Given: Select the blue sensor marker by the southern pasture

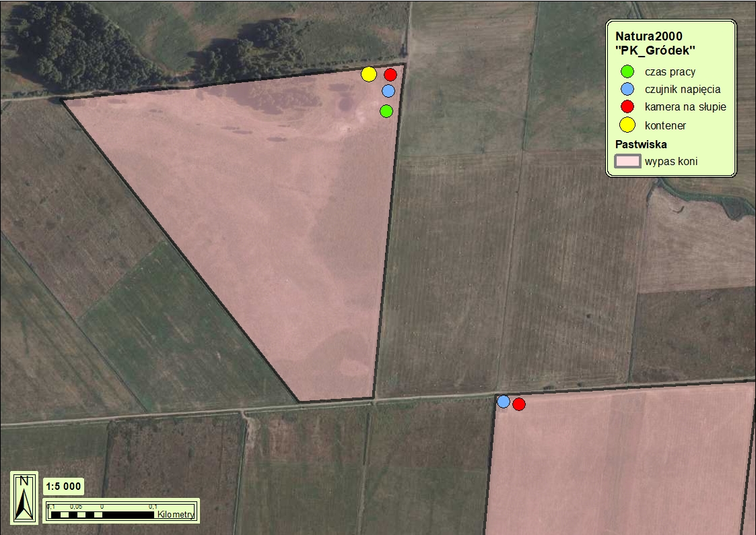Looking at the screenshot, I should point(503,402).
